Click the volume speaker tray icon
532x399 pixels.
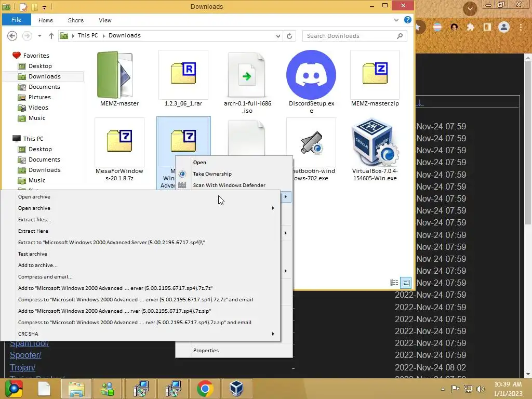(481, 389)
